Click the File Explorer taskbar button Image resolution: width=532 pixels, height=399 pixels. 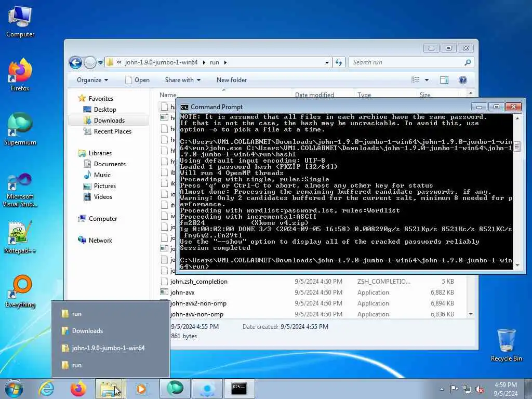110,389
